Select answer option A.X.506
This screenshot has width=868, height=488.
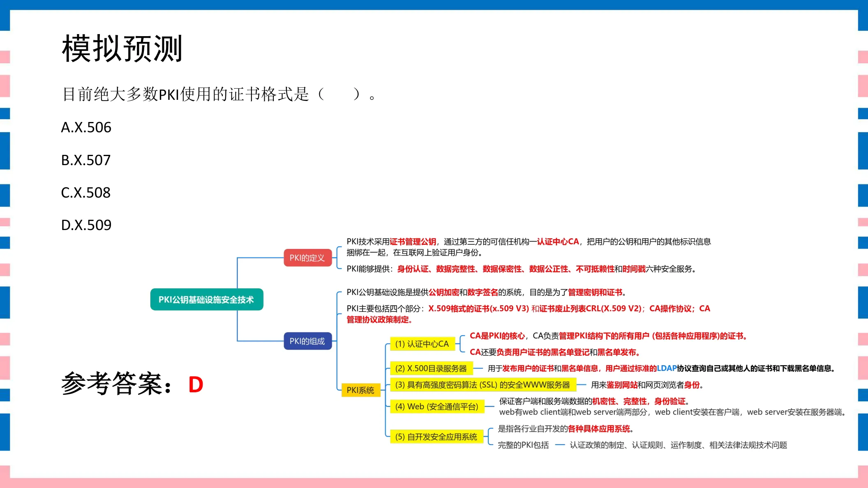(86, 127)
